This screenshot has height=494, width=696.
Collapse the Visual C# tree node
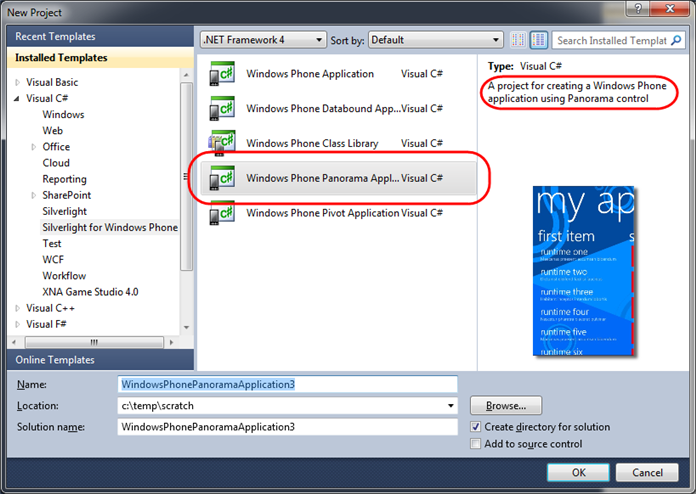tap(17, 99)
